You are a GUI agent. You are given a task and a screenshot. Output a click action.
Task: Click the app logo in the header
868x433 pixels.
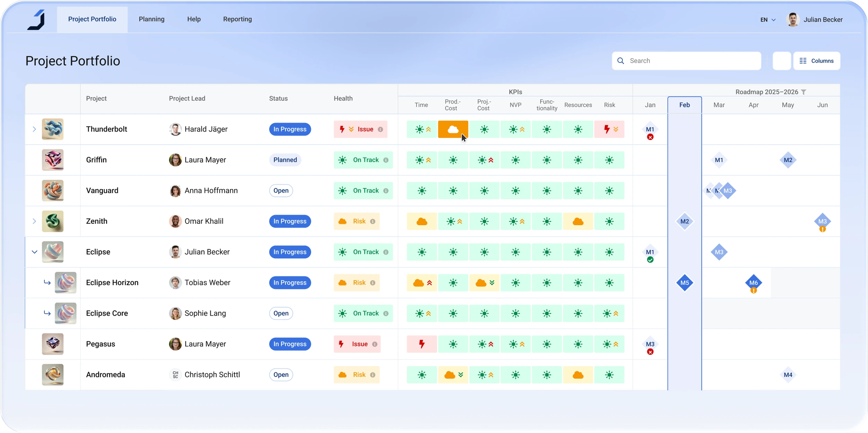36,19
